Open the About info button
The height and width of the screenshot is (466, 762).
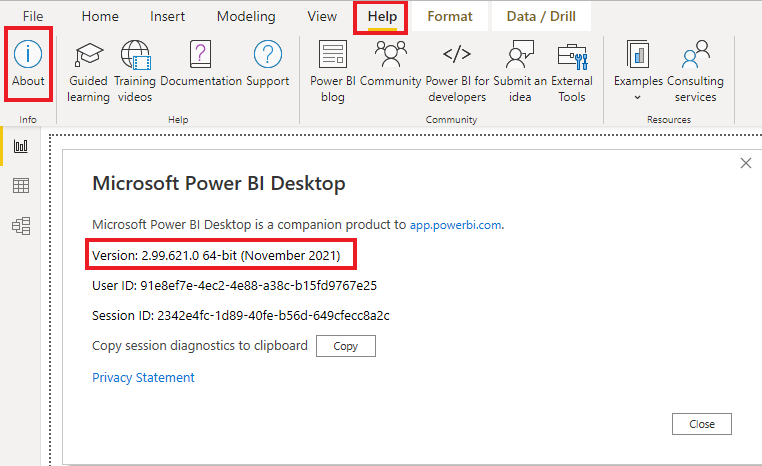[x=28, y=64]
